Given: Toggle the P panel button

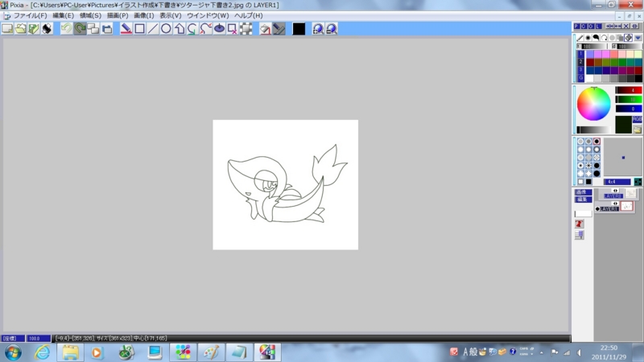Looking at the screenshot, I should [576, 26].
